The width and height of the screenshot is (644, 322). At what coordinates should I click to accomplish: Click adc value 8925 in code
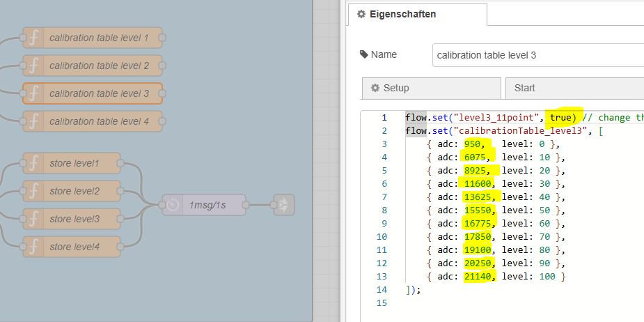475,170
